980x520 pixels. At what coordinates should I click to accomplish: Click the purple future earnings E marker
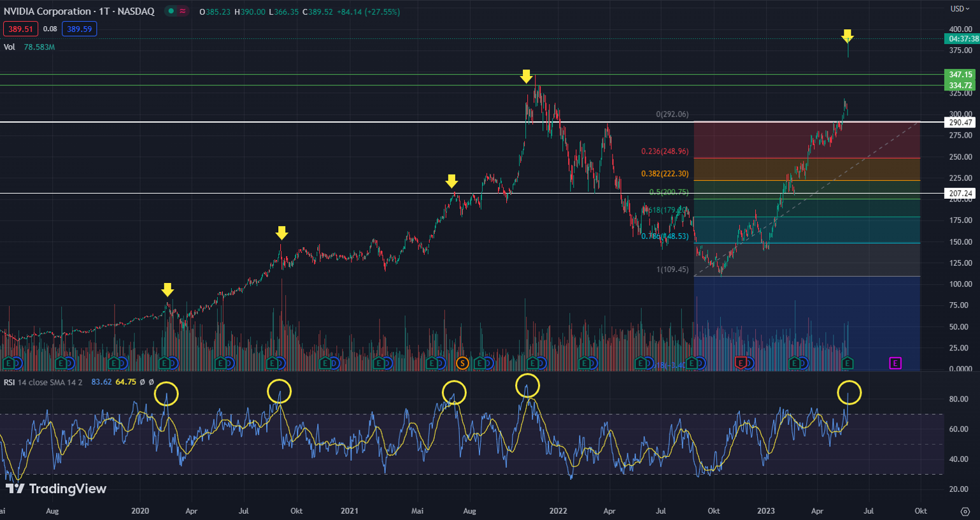coord(895,363)
